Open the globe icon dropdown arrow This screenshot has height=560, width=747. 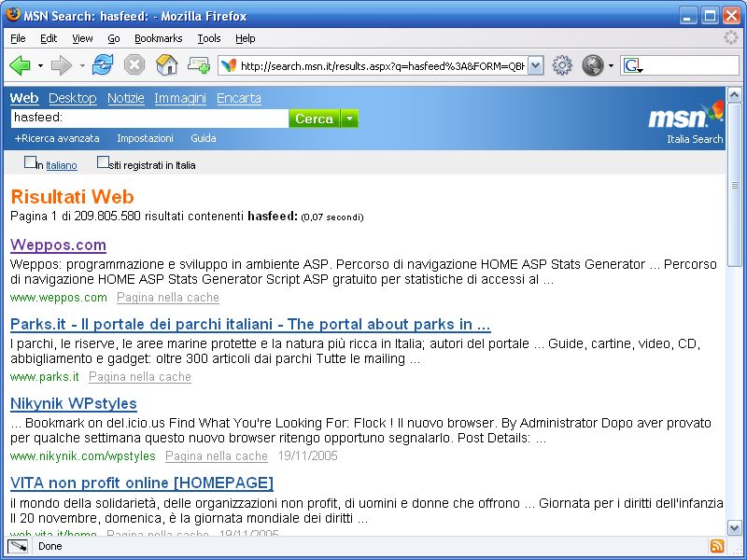tap(611, 65)
